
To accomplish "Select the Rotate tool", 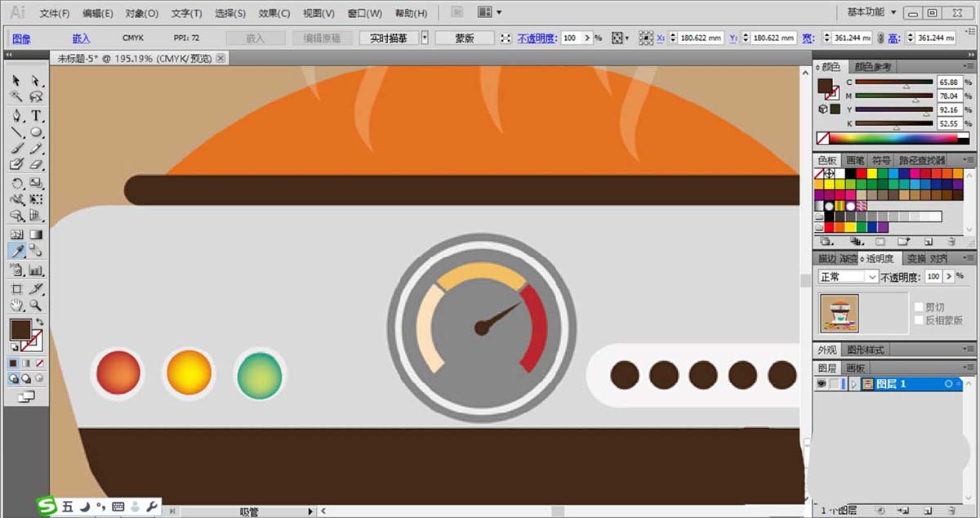I will tap(16, 184).
